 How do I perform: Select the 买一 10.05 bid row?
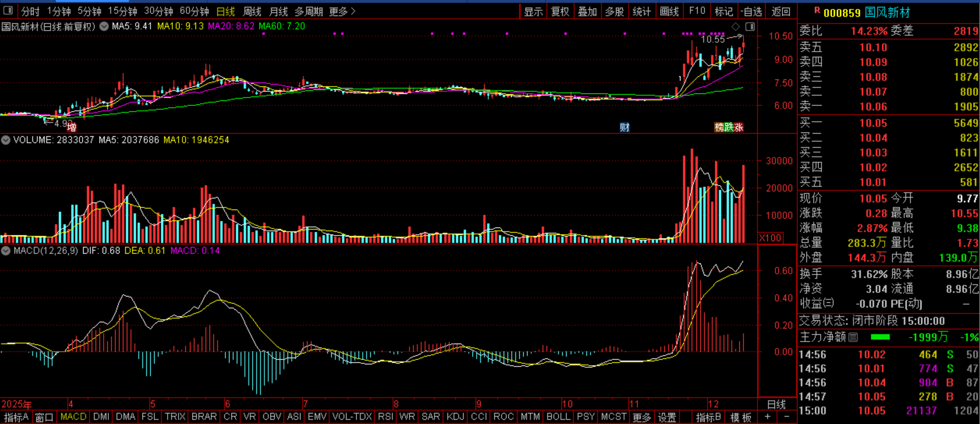(x=889, y=123)
